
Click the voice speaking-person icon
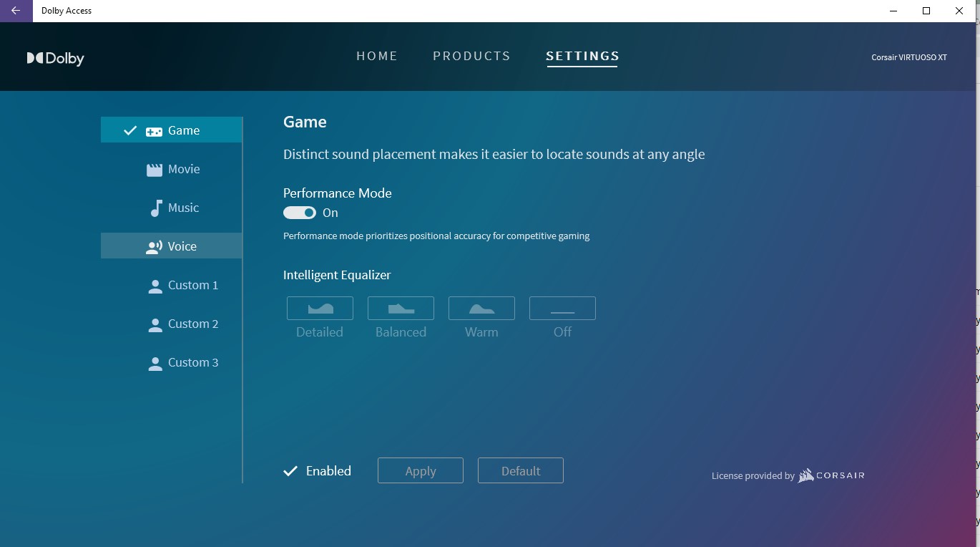154,247
